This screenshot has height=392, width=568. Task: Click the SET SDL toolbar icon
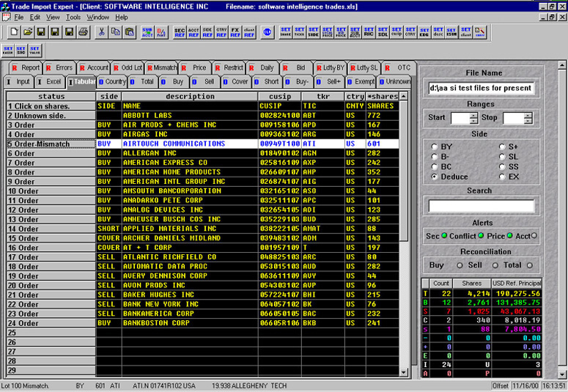[383, 32]
